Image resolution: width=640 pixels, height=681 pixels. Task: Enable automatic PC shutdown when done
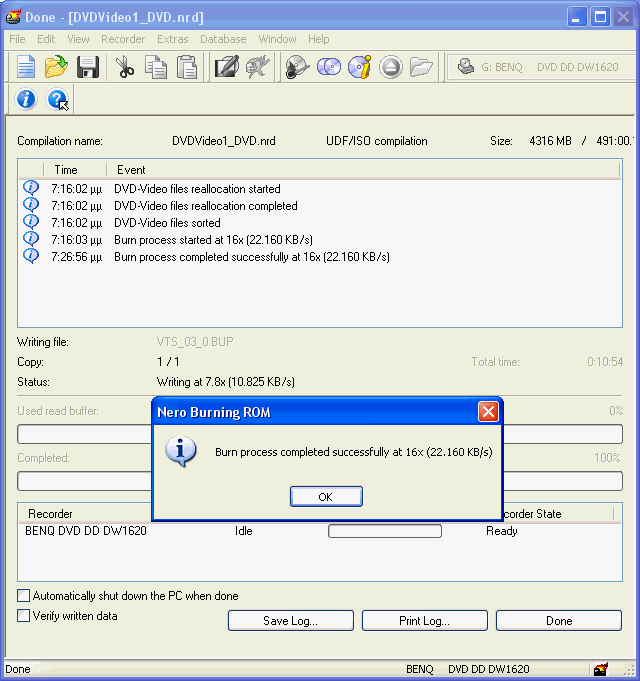(24, 596)
